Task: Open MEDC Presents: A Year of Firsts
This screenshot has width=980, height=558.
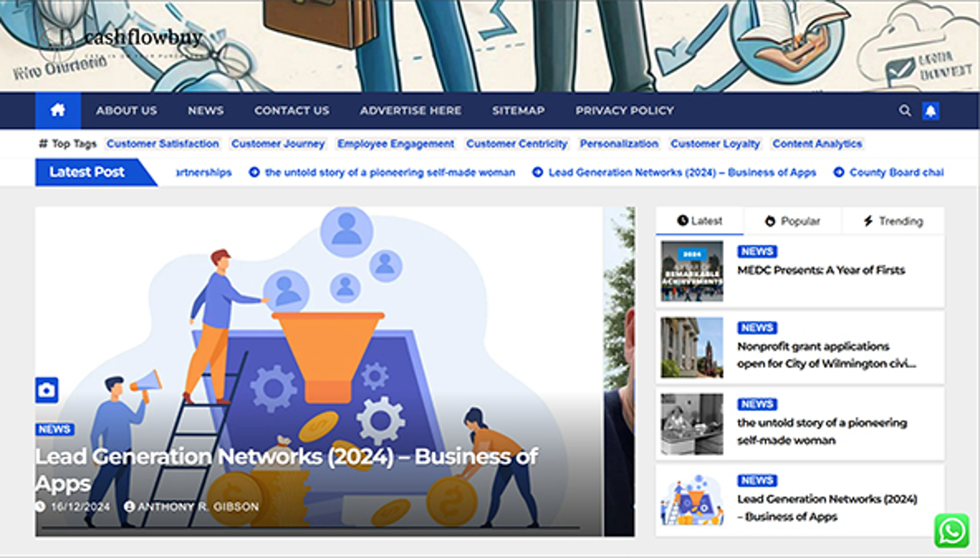Action: [x=821, y=270]
